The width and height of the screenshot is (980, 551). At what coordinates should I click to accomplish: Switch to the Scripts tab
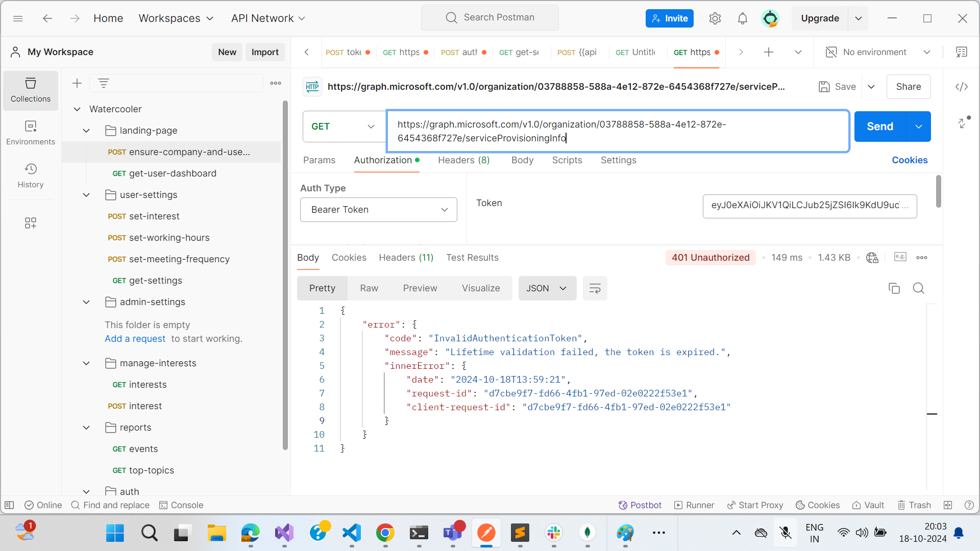pyautogui.click(x=567, y=160)
